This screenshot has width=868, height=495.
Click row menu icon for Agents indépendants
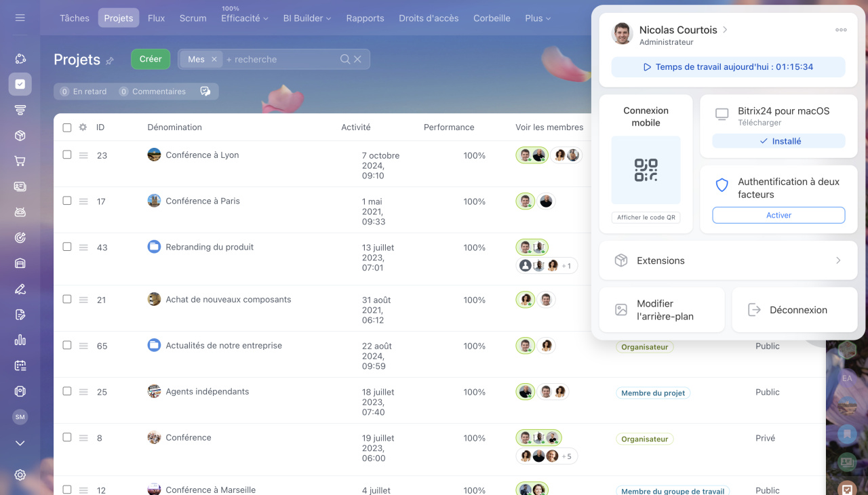click(x=83, y=392)
